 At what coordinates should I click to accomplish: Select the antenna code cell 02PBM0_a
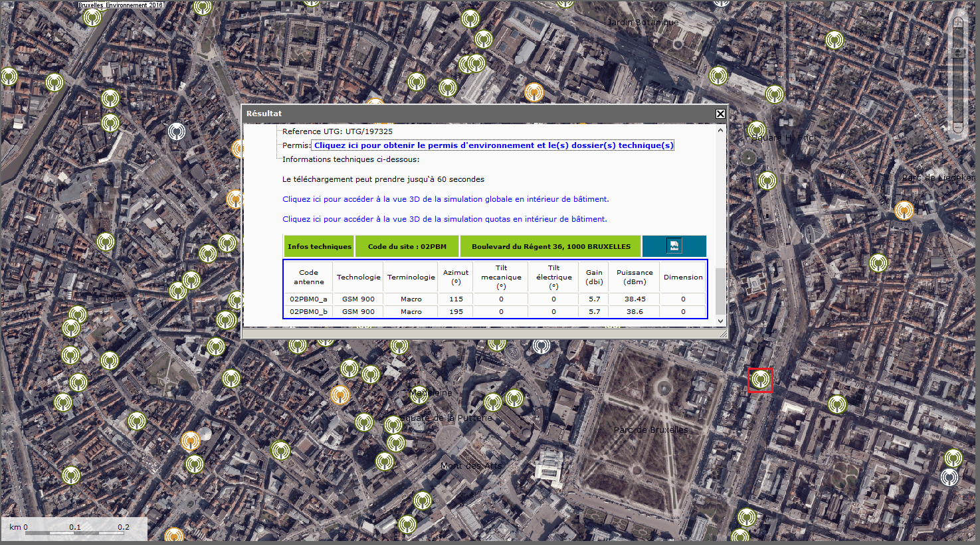308,299
